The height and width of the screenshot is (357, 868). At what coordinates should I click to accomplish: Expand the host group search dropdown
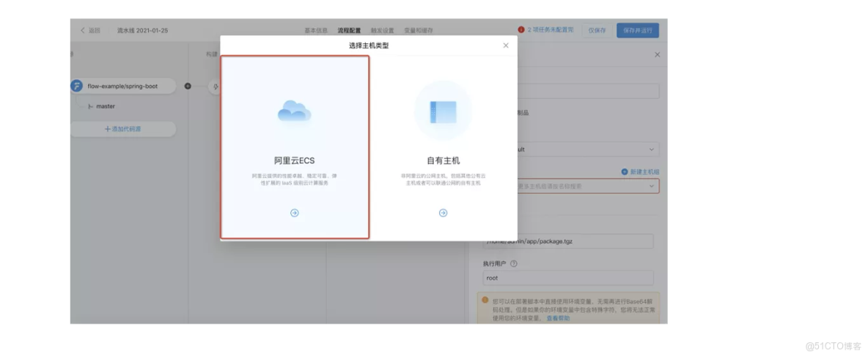point(652,186)
